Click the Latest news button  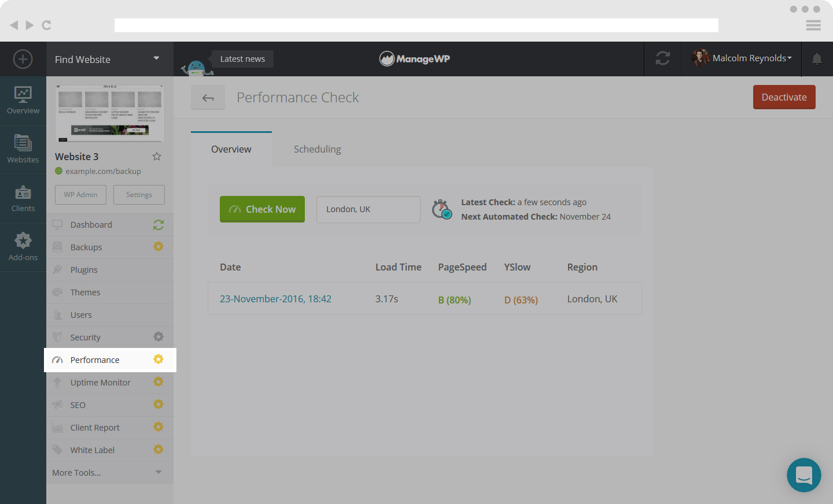coord(242,59)
